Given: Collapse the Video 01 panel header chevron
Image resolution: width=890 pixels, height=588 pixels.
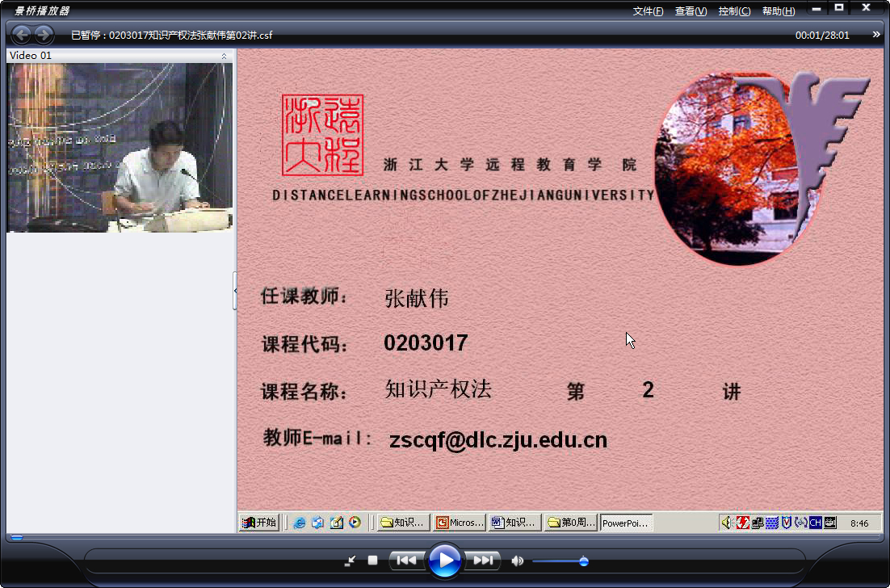Looking at the screenshot, I should [224, 56].
